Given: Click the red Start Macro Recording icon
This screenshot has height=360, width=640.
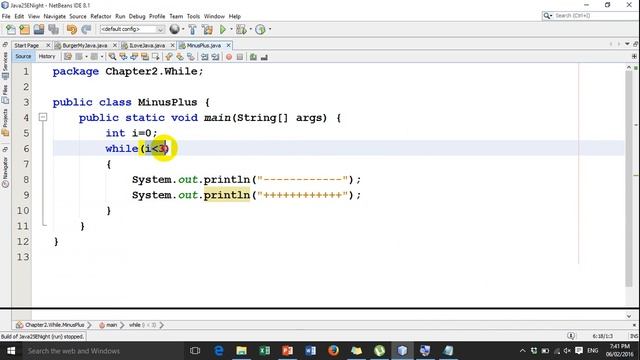Looking at the screenshot, I should (229, 57).
